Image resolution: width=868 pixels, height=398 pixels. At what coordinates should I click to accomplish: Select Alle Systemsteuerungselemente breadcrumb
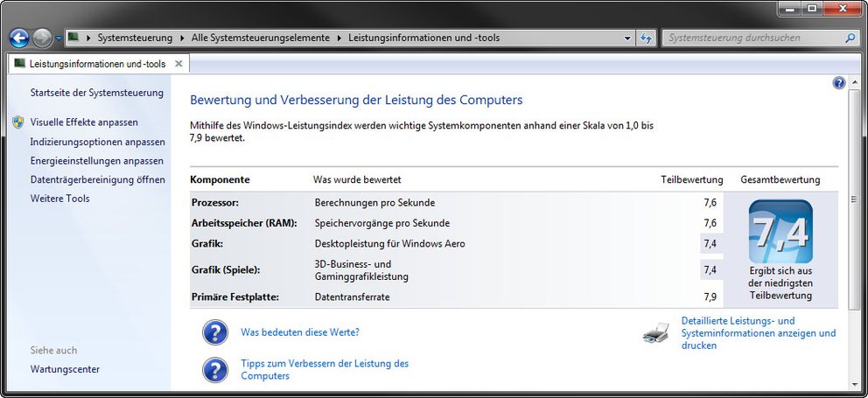[x=260, y=38]
